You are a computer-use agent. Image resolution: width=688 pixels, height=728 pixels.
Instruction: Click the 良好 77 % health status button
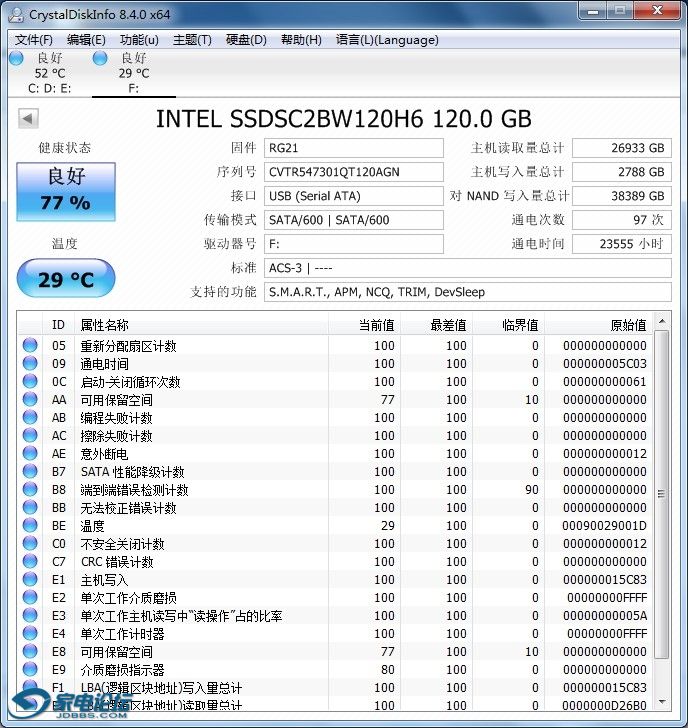tap(66, 191)
